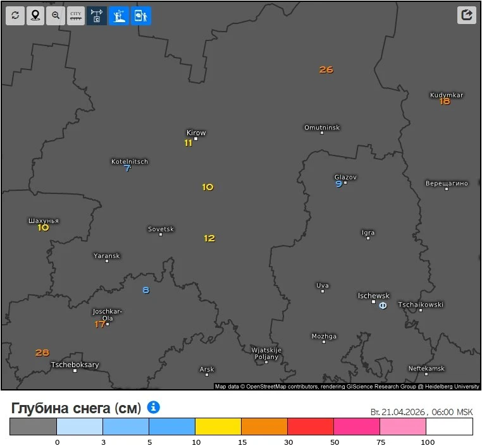The width and height of the screenshot is (482, 448).
Task: Click the refresh map icon
Action: pyautogui.click(x=15, y=15)
